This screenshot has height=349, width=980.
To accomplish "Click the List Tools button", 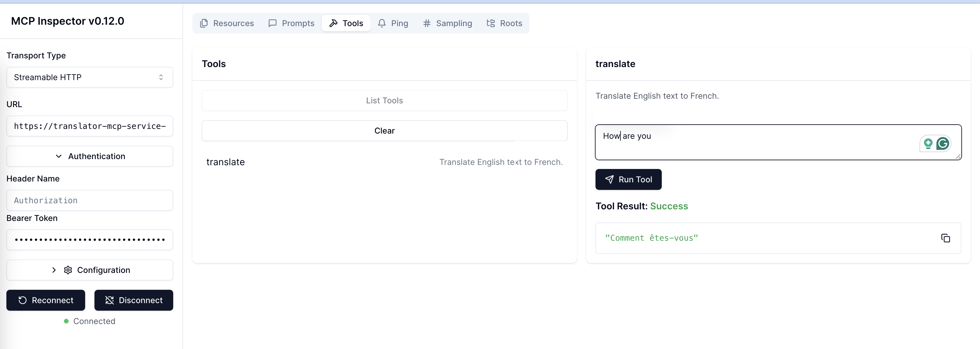I will 384,100.
